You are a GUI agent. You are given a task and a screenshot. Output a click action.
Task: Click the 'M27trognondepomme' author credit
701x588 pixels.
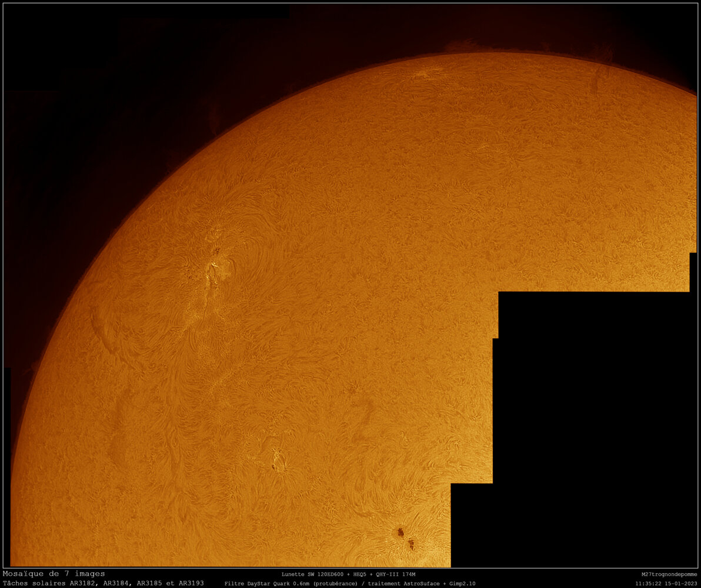669,574
